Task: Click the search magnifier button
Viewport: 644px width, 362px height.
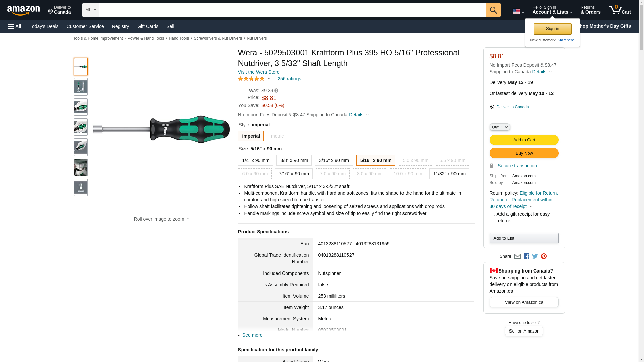Action: tap(493, 10)
